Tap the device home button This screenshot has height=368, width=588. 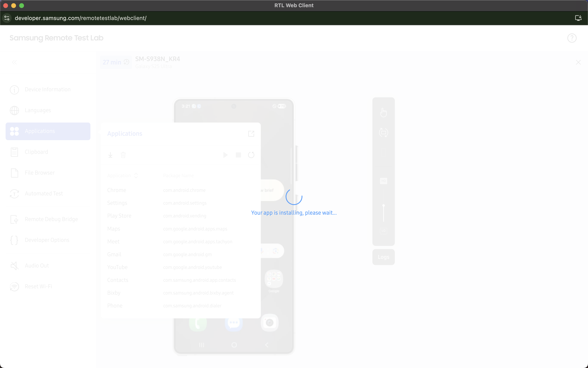click(x=234, y=345)
